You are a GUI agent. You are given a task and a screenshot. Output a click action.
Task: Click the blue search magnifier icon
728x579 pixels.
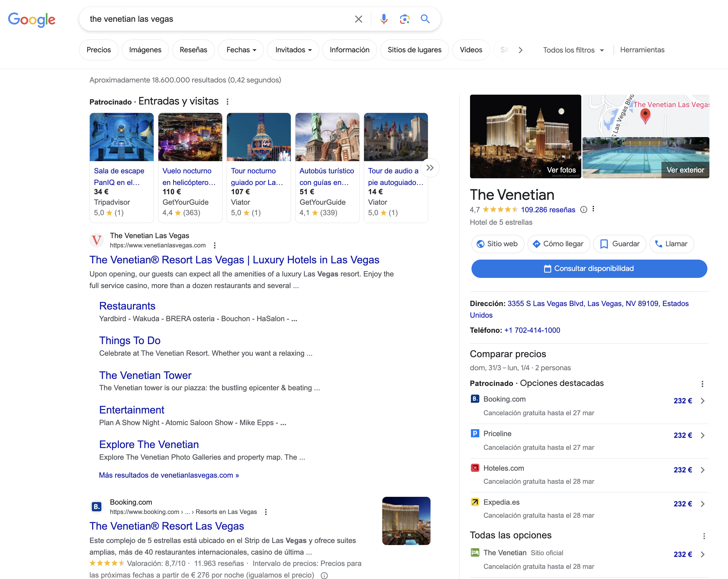click(x=425, y=19)
